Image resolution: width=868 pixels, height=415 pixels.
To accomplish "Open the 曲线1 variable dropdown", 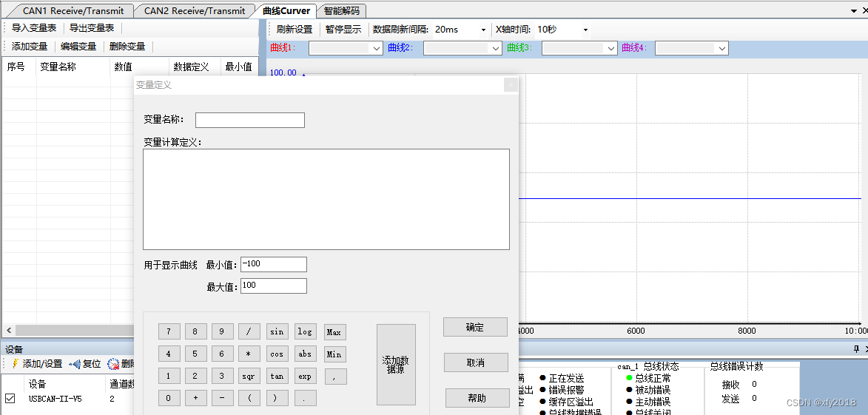I will [x=346, y=48].
